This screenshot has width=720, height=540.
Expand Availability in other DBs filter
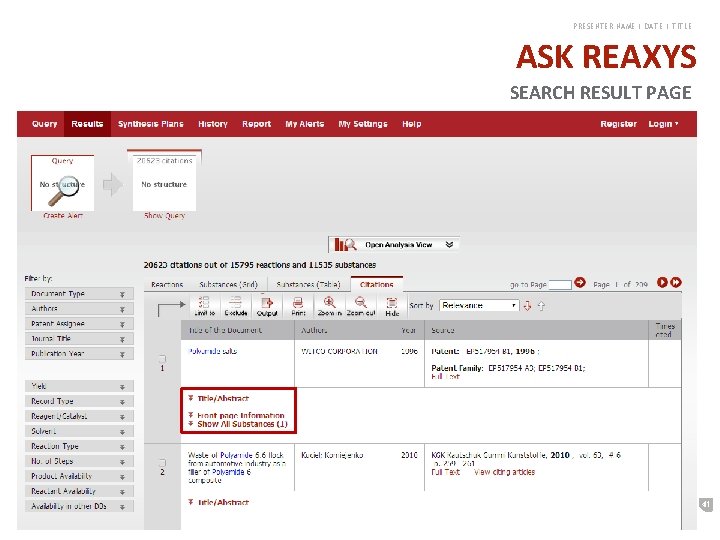coord(79,506)
